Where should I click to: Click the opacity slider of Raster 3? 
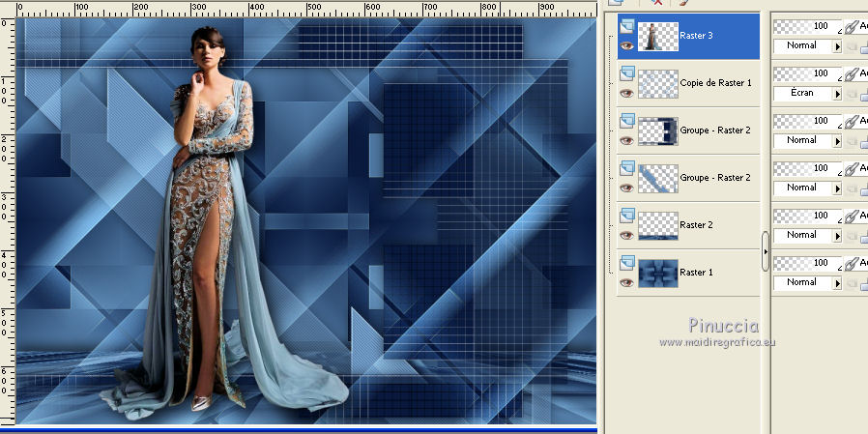tap(808, 26)
